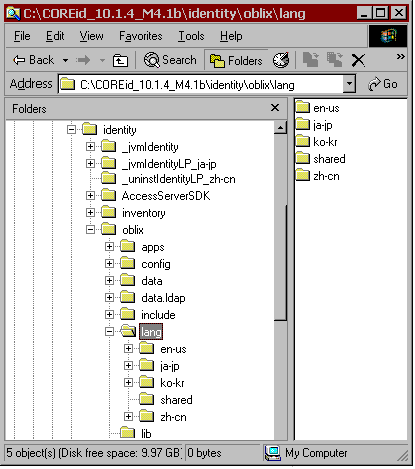Click the Folders pane vertical scrollbar thumb
This screenshot has height=469, width=415.
pos(280,262)
